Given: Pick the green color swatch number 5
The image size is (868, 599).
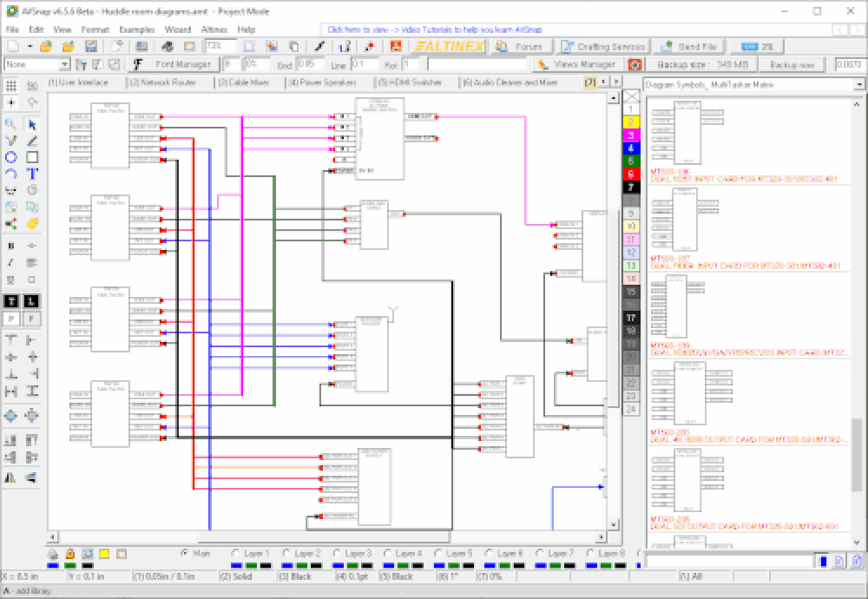Looking at the screenshot, I should [631, 161].
